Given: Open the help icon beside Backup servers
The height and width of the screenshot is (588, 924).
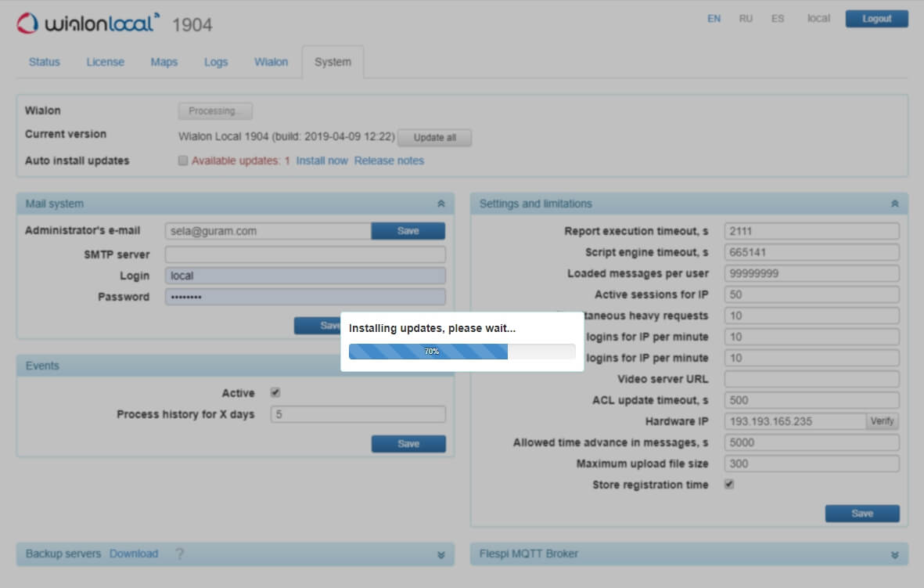Looking at the screenshot, I should 180,554.
